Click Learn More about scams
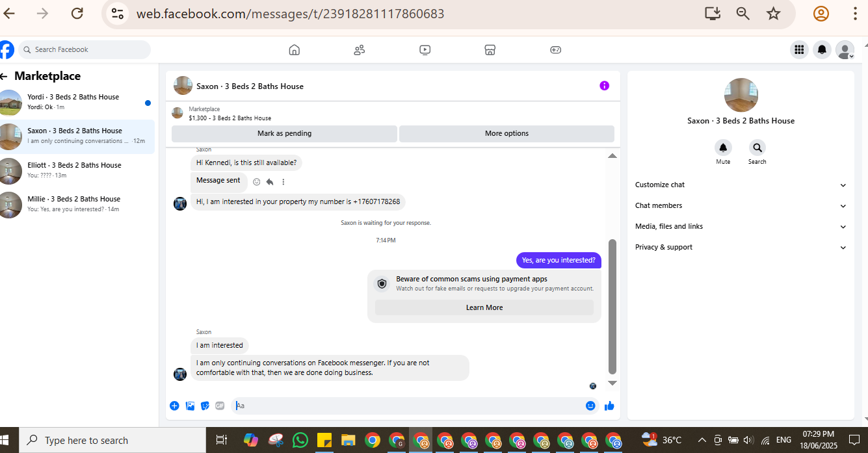Screen dimensions: 868x453 (484, 307)
